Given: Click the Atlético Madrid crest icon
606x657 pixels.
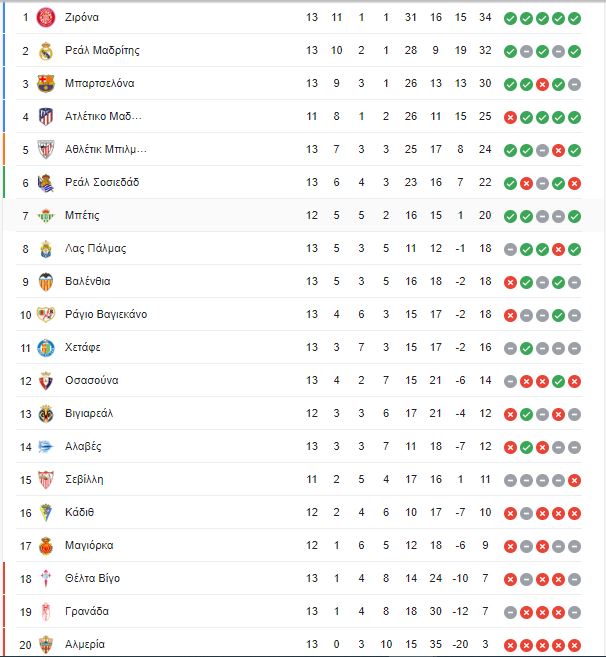Looking at the screenshot, I should [46, 116].
